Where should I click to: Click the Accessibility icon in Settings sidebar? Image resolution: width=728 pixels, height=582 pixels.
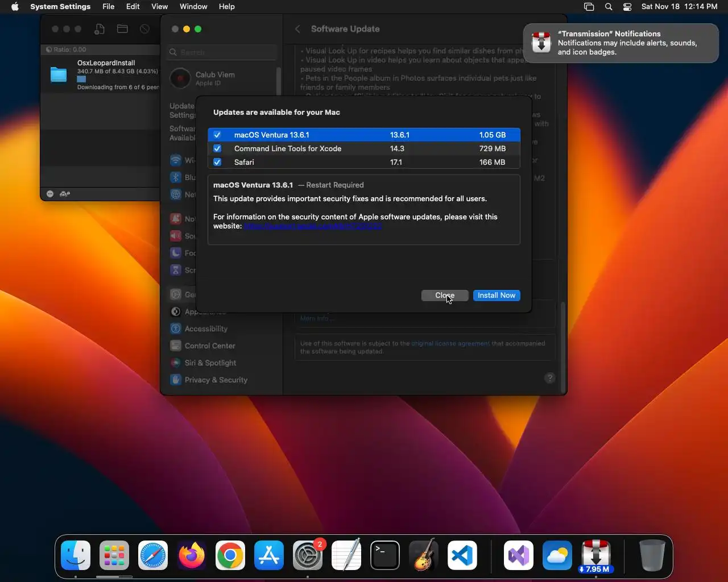[176, 329]
